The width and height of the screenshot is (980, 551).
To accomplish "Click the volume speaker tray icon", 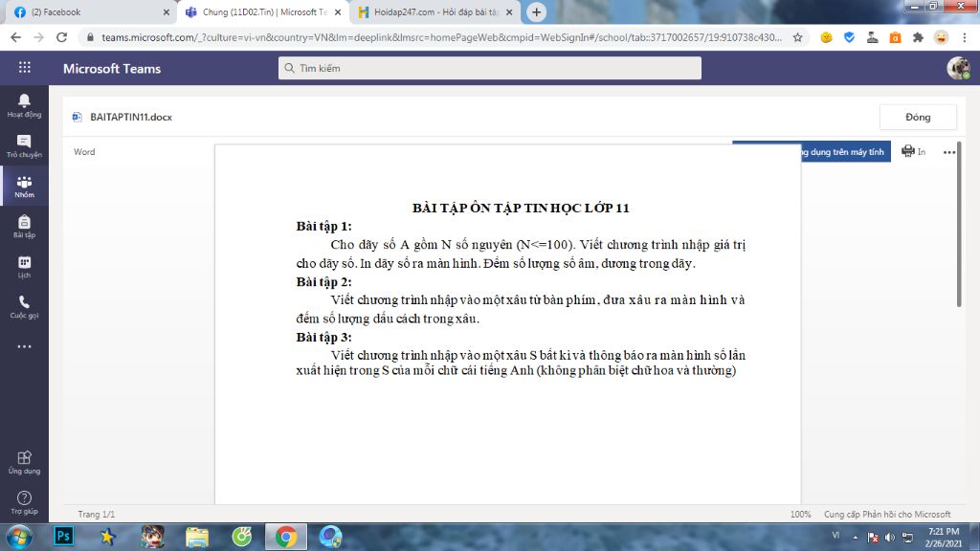I will [x=889, y=538].
